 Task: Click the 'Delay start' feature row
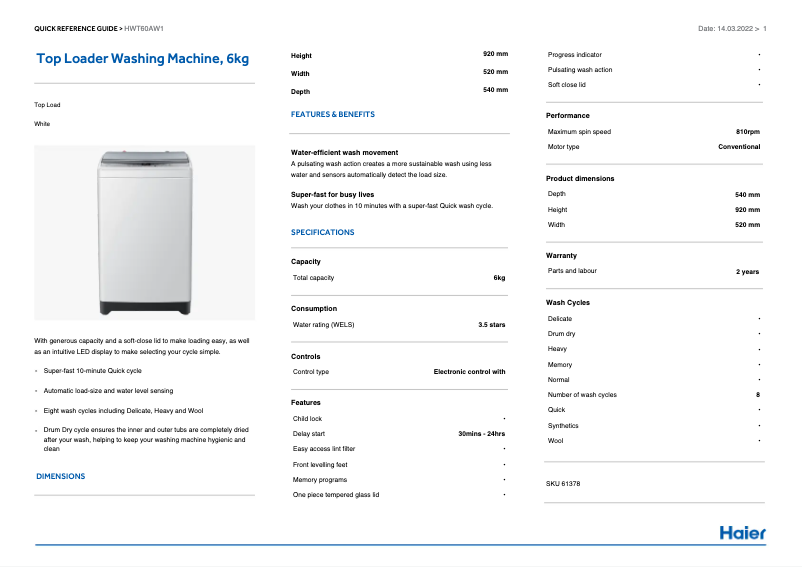(309, 434)
